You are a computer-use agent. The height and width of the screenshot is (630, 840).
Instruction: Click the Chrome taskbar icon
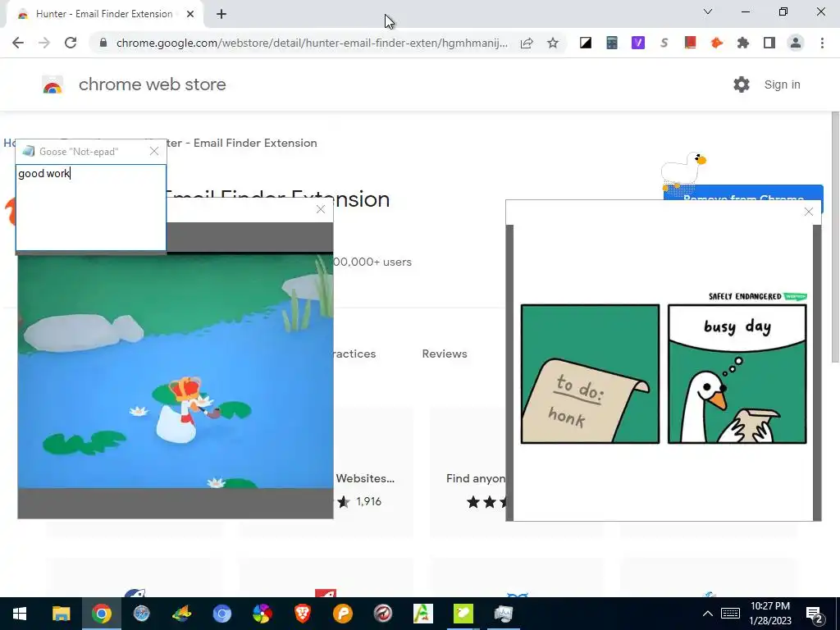tap(101, 614)
